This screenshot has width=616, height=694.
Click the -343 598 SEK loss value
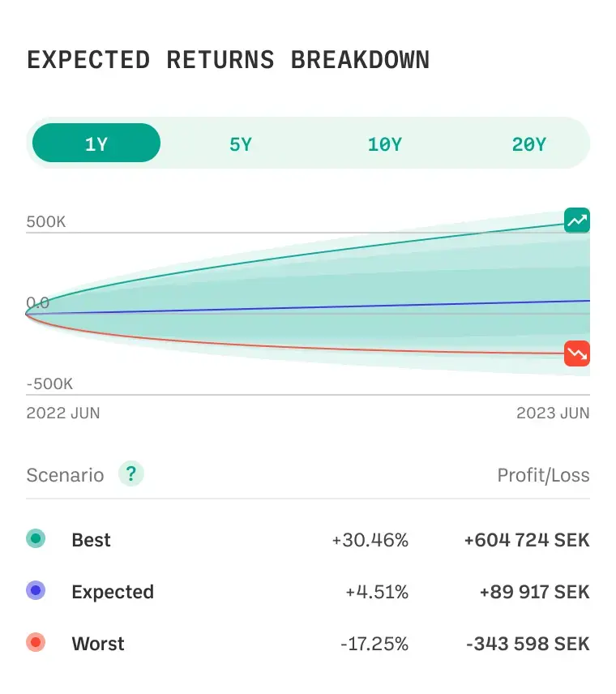(528, 644)
